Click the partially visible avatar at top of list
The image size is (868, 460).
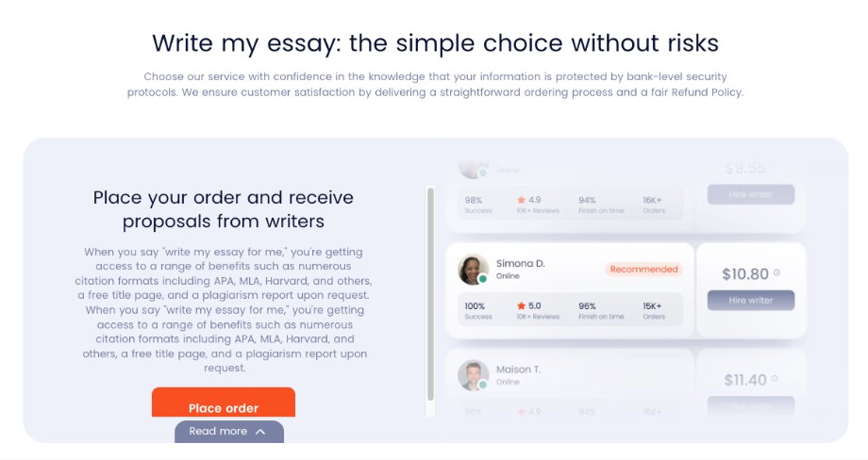473,170
